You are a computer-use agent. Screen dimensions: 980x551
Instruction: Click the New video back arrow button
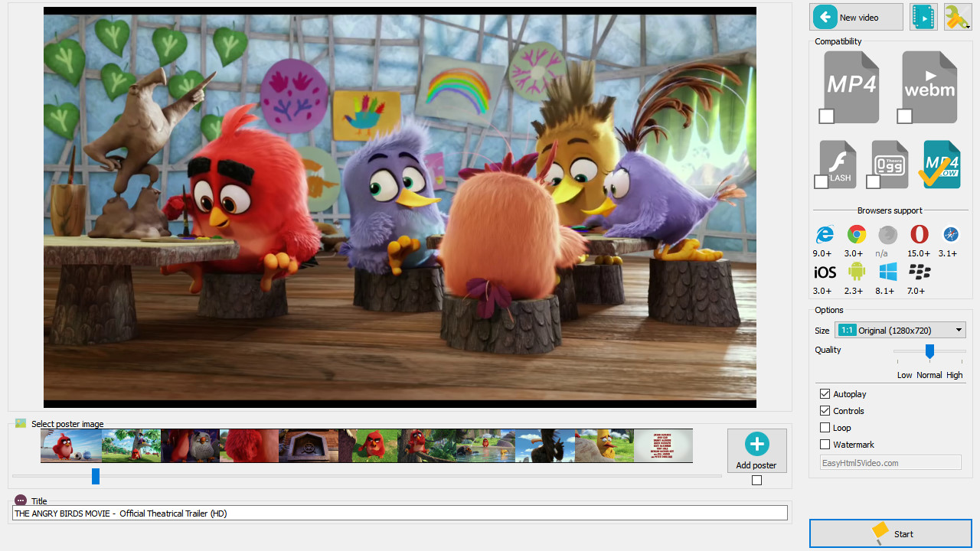856,17
